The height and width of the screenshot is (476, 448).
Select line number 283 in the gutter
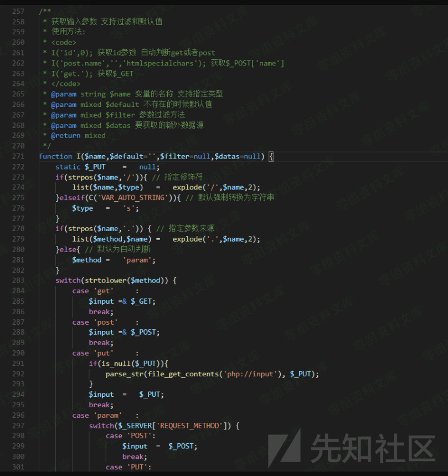click(x=18, y=280)
